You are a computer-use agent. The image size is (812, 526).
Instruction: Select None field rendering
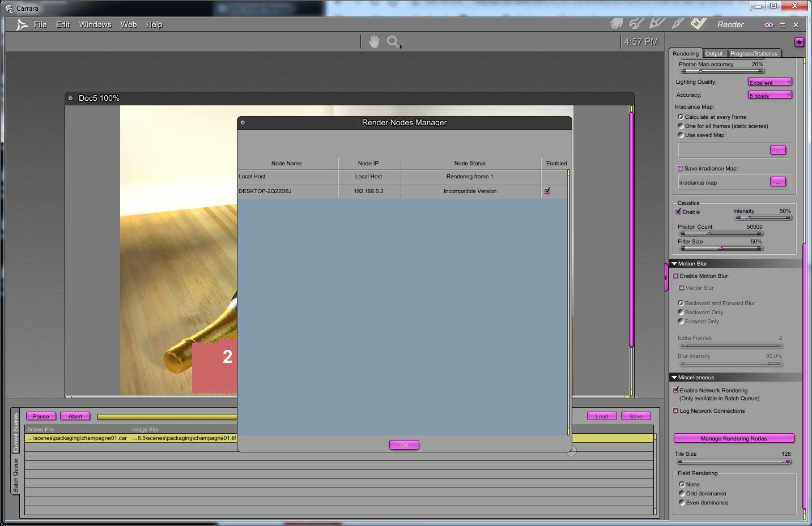pyautogui.click(x=682, y=484)
